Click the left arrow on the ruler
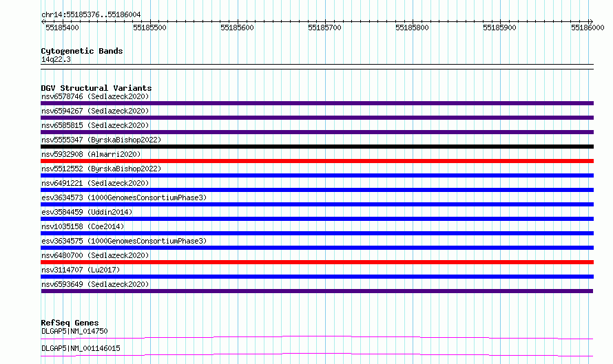The width and height of the screenshot is (613, 364). point(43,22)
